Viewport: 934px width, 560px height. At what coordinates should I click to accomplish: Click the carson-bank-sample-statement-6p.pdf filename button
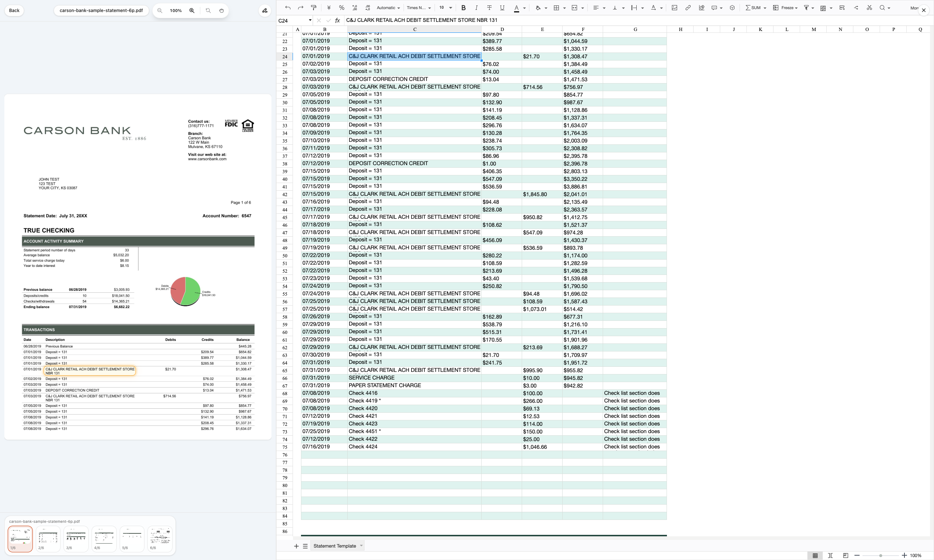tap(101, 11)
